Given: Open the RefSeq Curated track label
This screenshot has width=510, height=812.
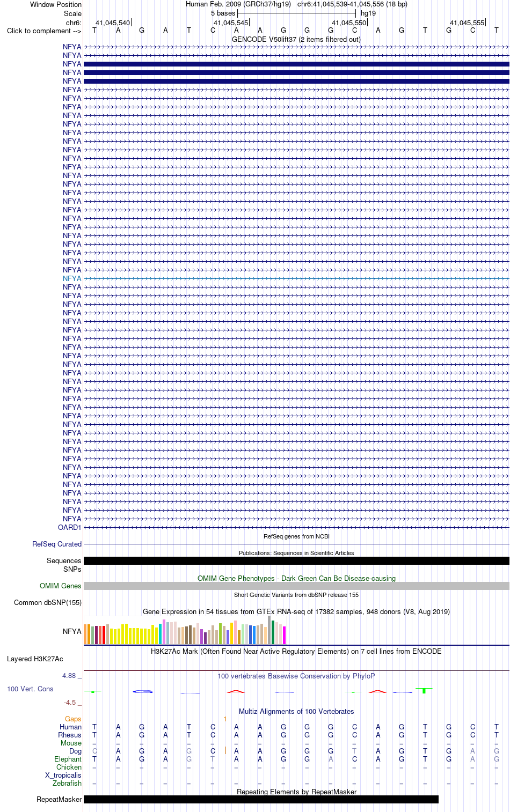Looking at the screenshot, I should coord(57,544).
